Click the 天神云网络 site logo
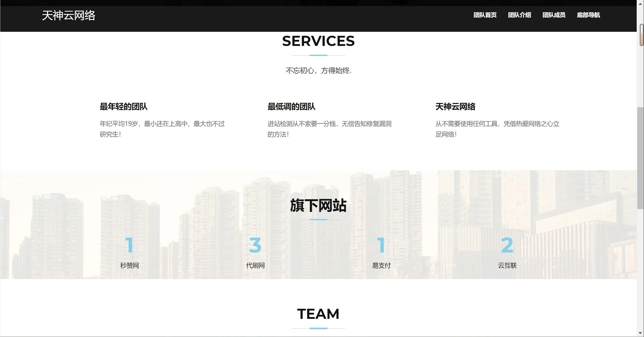Viewport: 644px width, 337px height. [x=68, y=16]
